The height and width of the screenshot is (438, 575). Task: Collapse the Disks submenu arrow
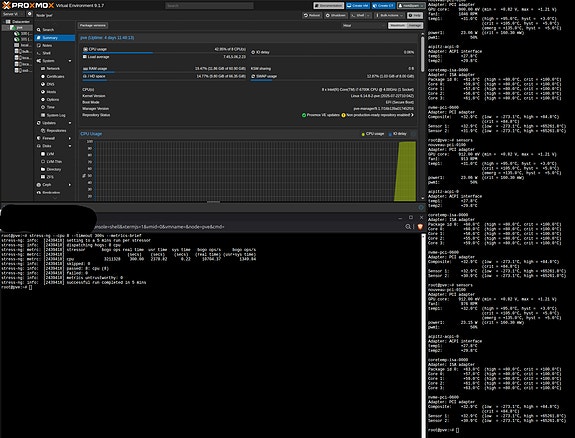click(70, 146)
